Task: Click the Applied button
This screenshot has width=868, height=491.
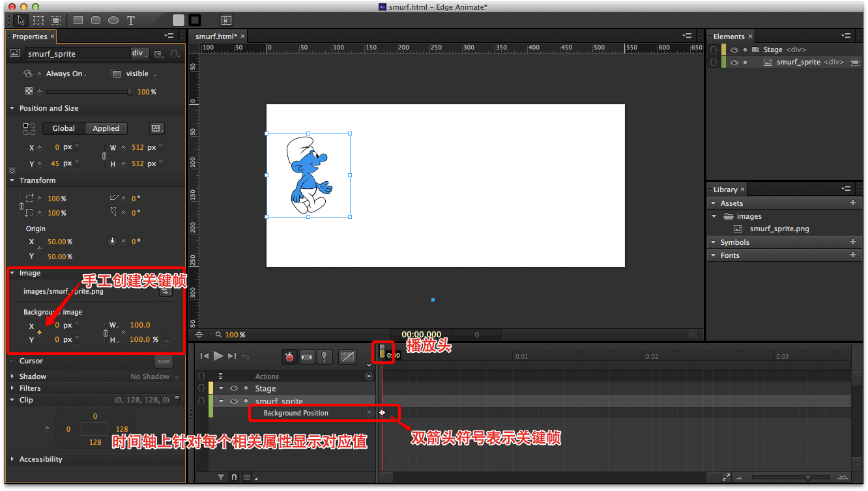Action: [106, 128]
